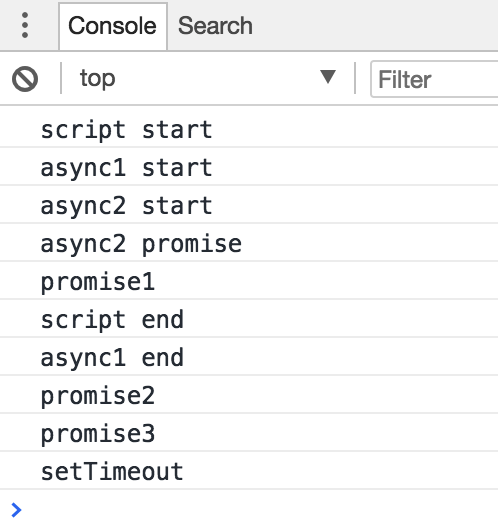Expand the context selector arrow

(x=328, y=77)
